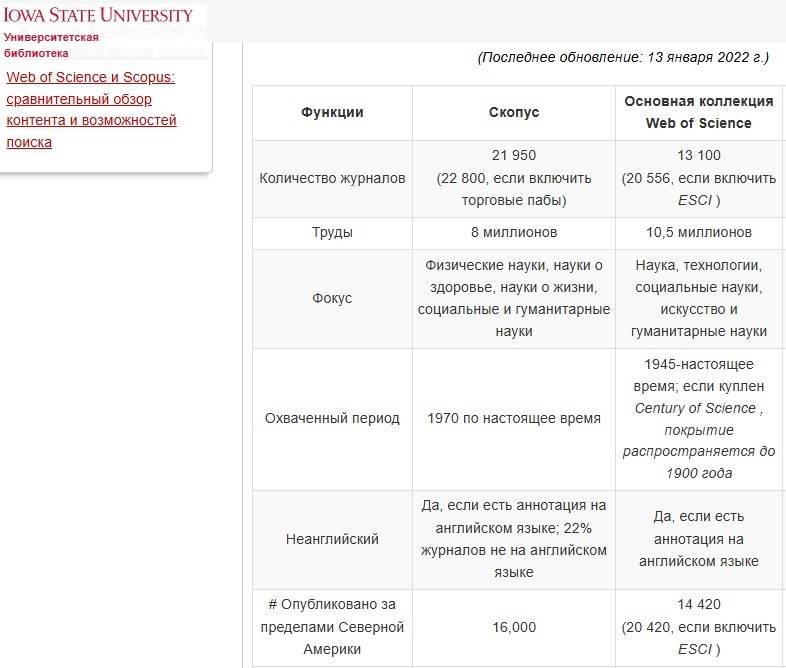Screen dimensions: 786x668
Task: Click the Функции column header
Action: point(332,112)
